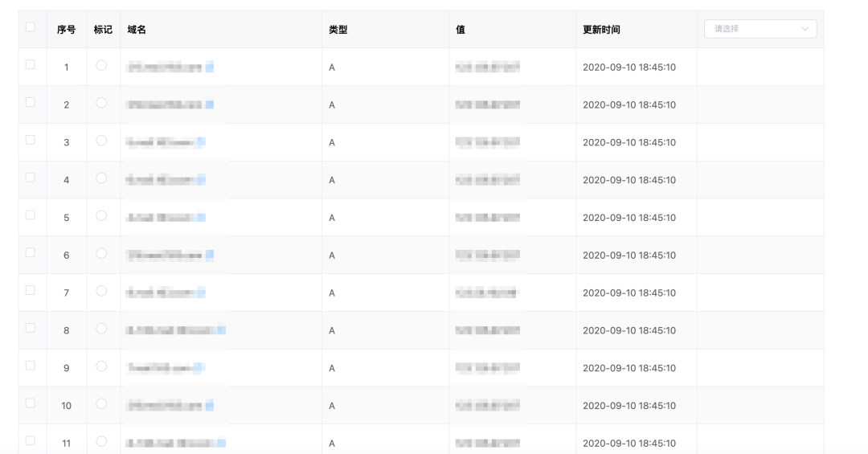Click the blue icon beside row 3 domain

click(x=201, y=143)
